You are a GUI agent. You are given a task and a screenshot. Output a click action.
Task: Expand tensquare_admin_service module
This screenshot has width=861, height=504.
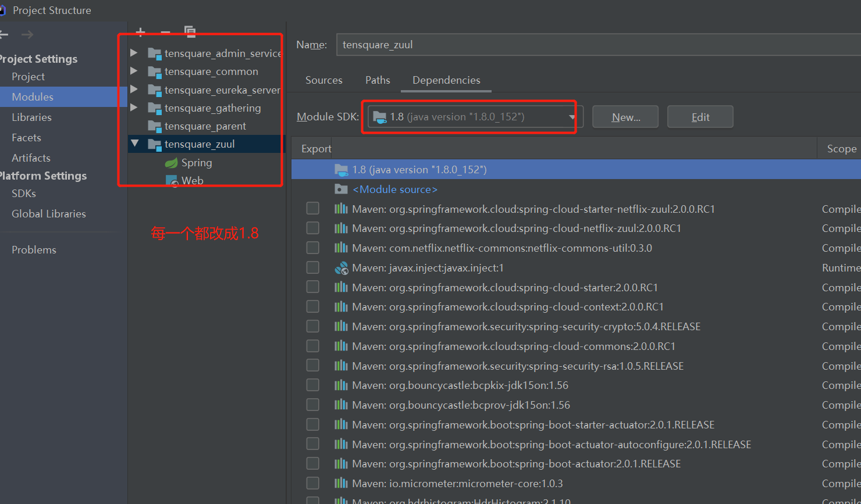pos(134,53)
